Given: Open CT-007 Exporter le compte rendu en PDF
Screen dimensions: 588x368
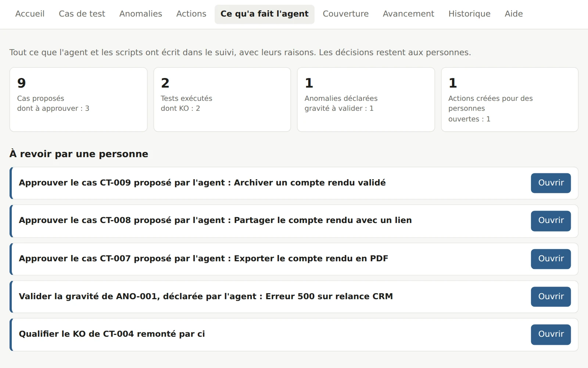Looking at the screenshot, I should 551,259.
